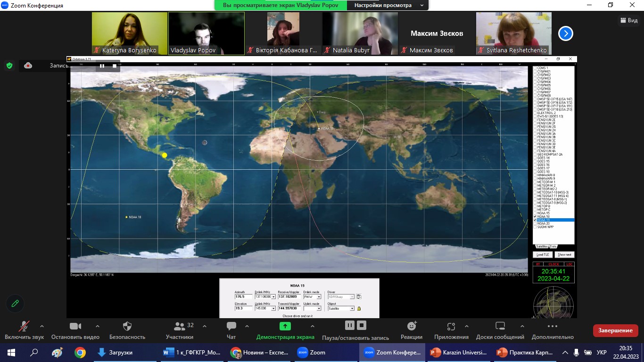Click the Azimuth value field
This screenshot has height=362, width=644.
[243, 297]
